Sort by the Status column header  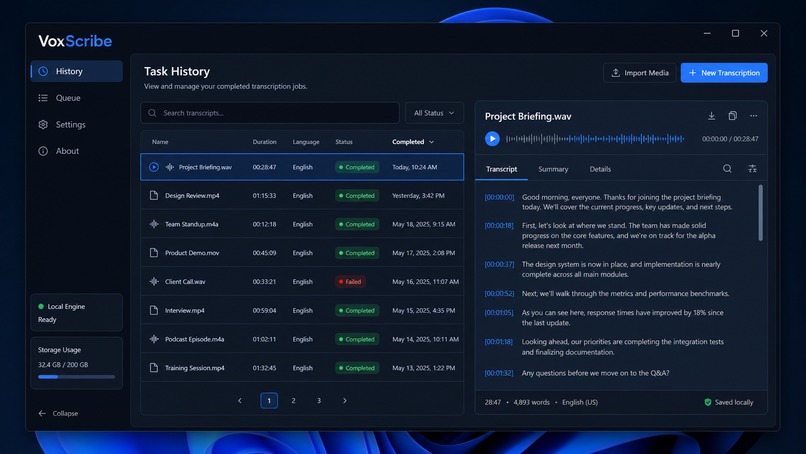[x=344, y=141]
